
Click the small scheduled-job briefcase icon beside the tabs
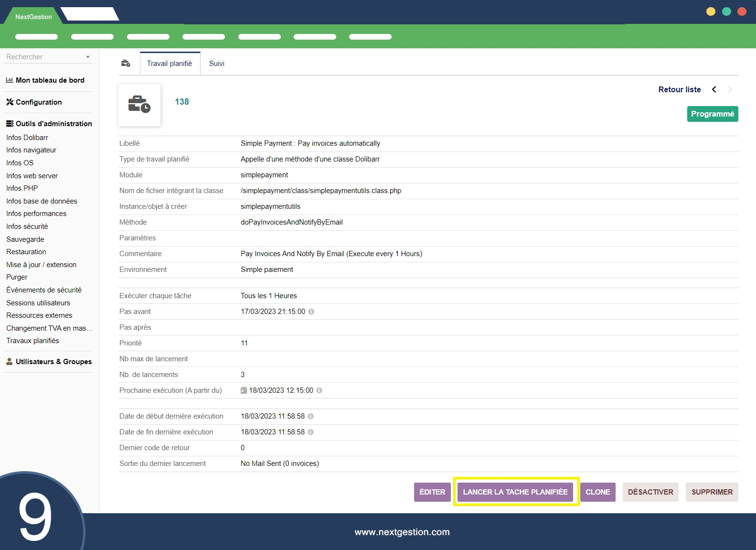[126, 64]
